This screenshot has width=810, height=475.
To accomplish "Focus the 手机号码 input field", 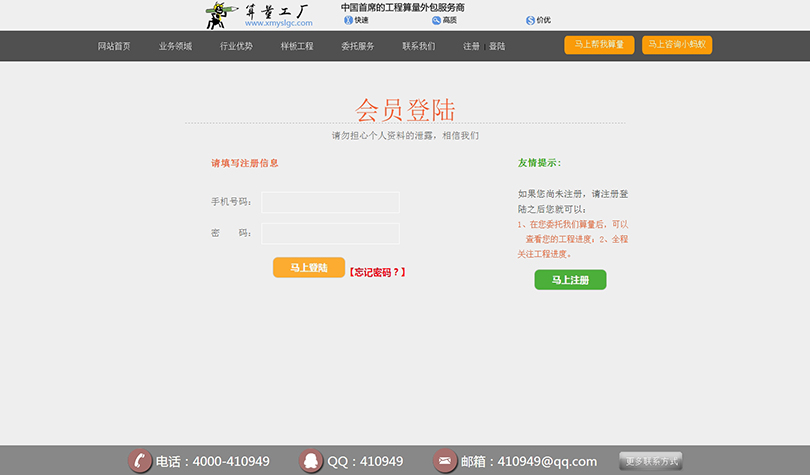I will 330,202.
